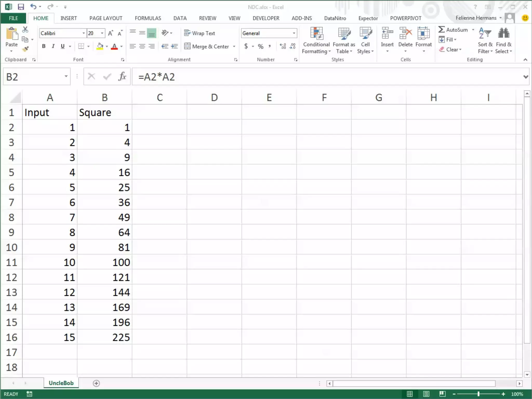Viewport: 532px width, 399px height.
Task: Click the Orientation text angle icon
Action: [165, 33]
